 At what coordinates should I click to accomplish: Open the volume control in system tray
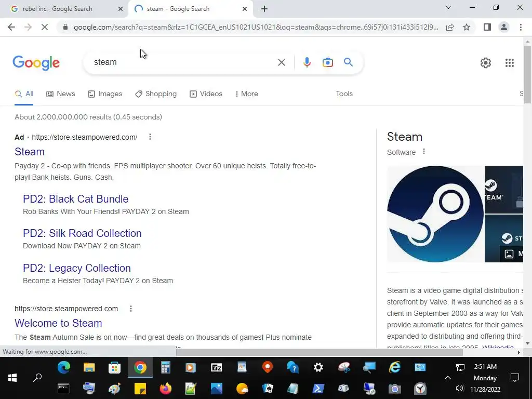(460, 389)
